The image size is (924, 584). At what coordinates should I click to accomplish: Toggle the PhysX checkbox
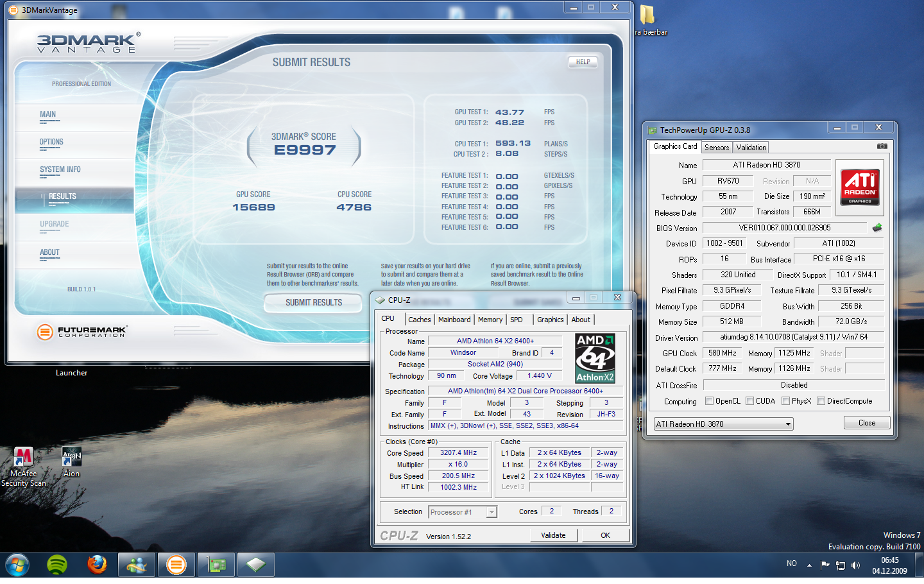(x=785, y=401)
